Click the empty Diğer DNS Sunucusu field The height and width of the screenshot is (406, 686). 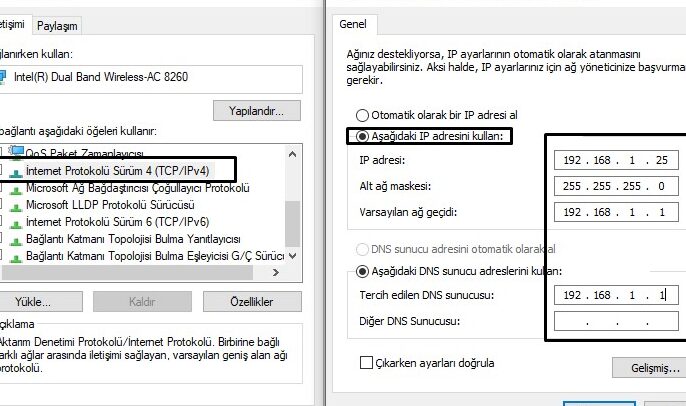tap(616, 321)
